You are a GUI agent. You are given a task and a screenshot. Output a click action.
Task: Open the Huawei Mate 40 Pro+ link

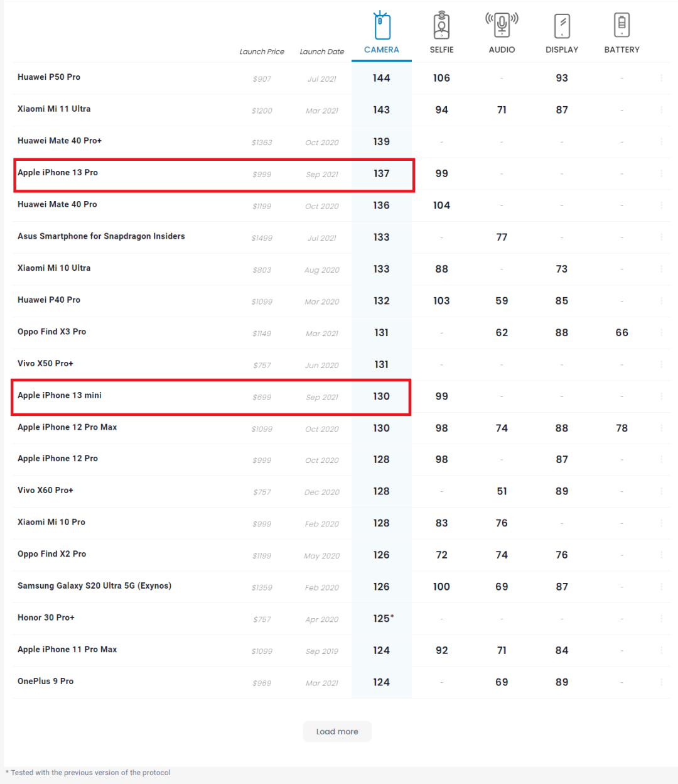(60, 141)
